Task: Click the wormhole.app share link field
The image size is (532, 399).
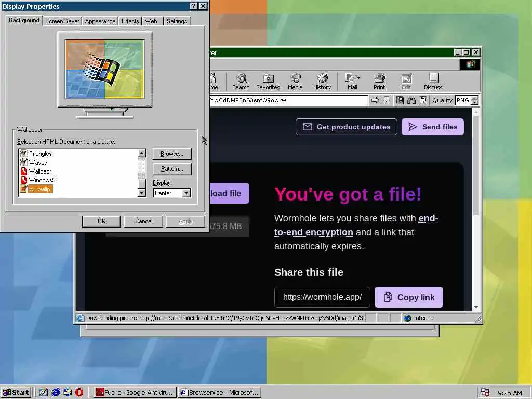Action: pos(322,297)
